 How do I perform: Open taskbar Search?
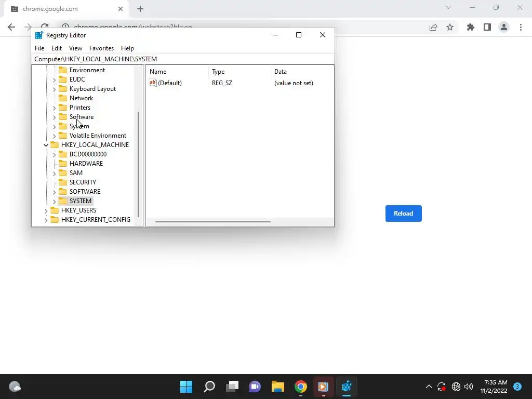[209, 387]
